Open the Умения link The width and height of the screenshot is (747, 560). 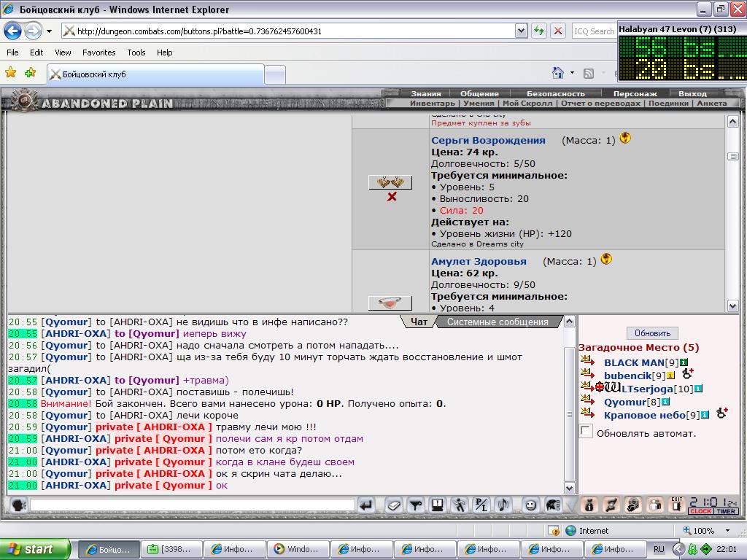point(479,104)
